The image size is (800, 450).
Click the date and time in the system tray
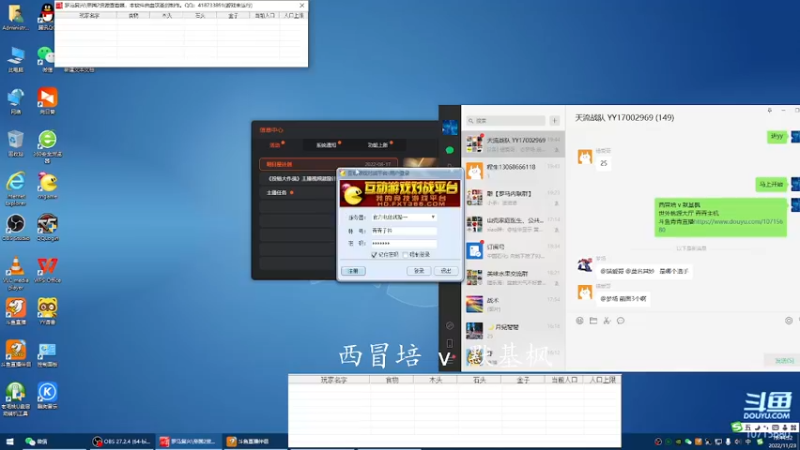(781, 442)
